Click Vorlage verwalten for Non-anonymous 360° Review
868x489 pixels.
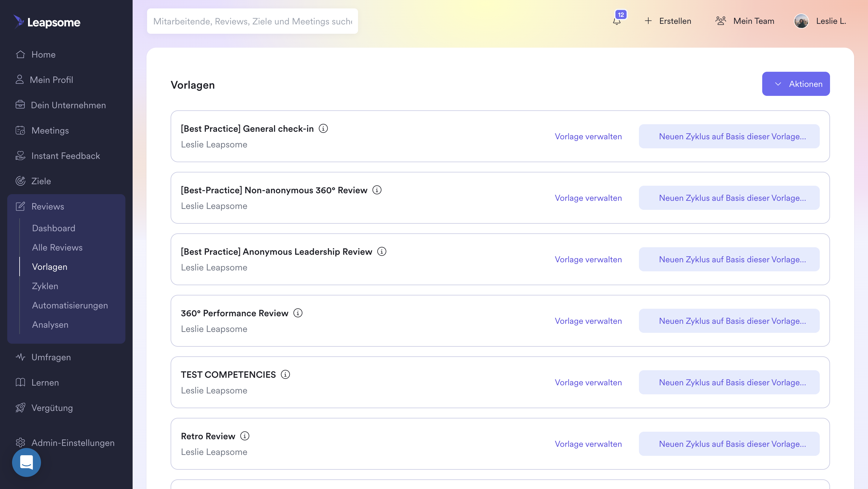(588, 198)
